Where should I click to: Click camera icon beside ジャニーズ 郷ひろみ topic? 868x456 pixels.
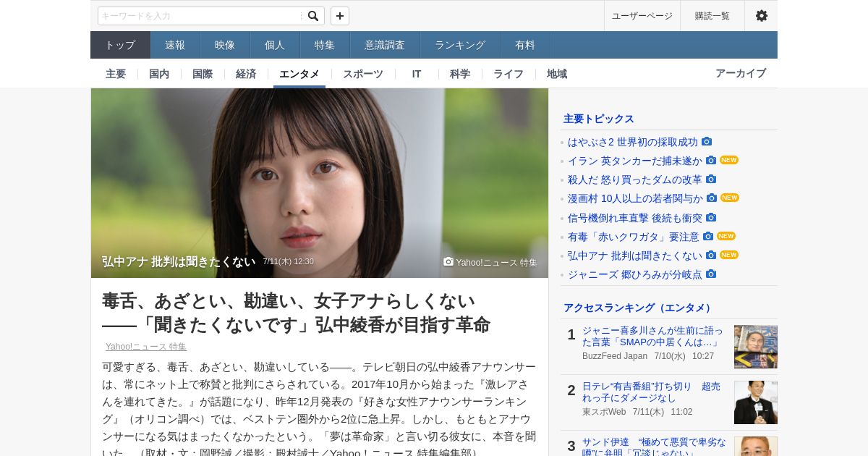(711, 274)
